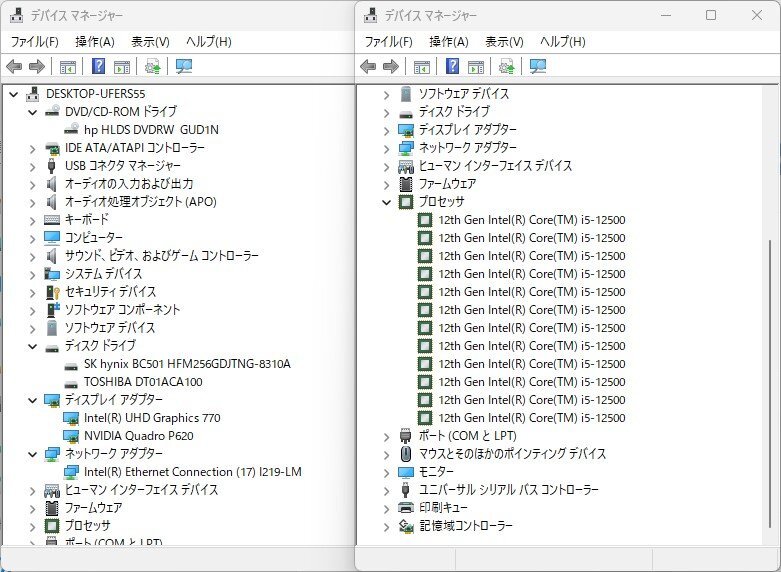Image resolution: width=781 pixels, height=572 pixels.
Task: Click the monitor scan icon in left toolbar
Action: pos(184,67)
